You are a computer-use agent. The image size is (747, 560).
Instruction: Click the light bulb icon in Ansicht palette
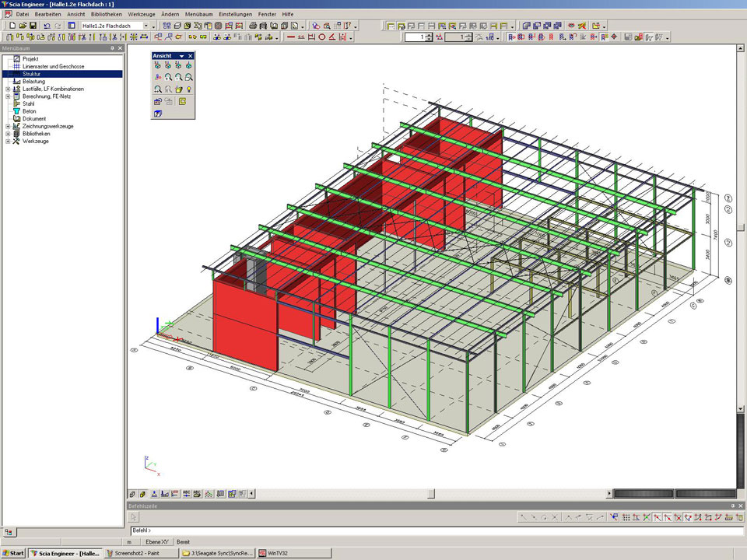pyautogui.click(x=189, y=89)
